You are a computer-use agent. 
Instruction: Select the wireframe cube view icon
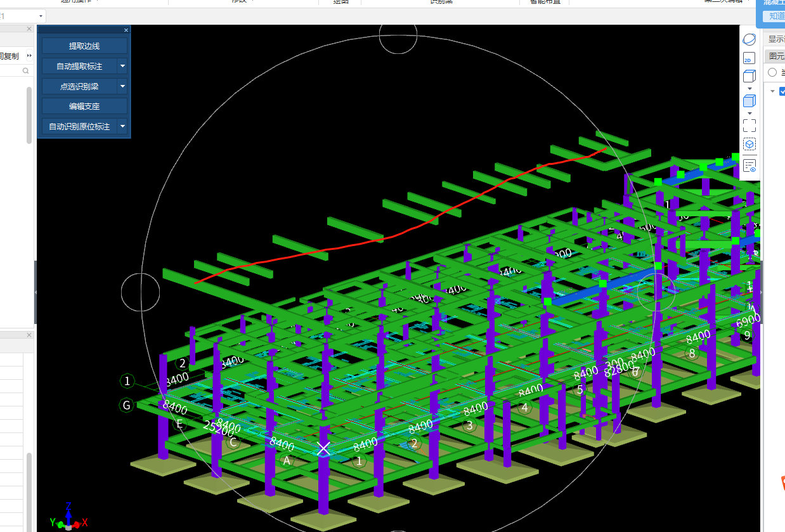(x=749, y=77)
